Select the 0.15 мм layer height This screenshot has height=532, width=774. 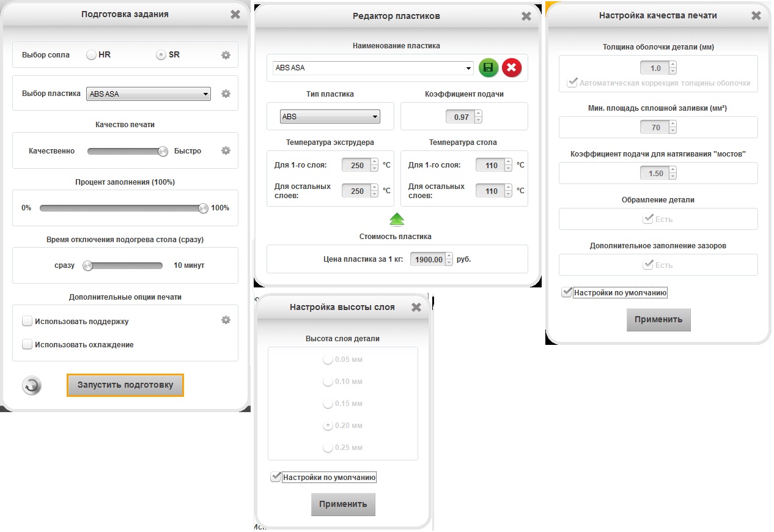coord(328,404)
